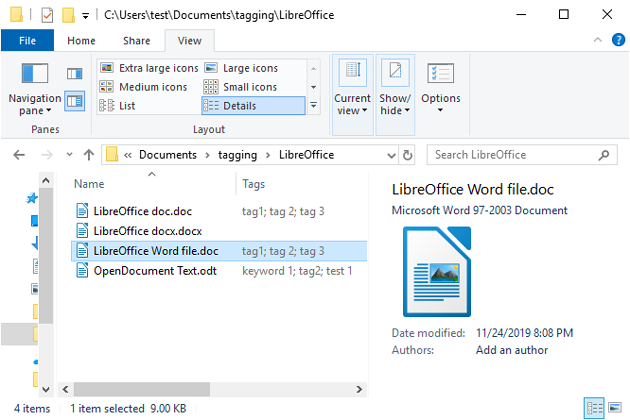Open the Current view dropdown
This screenshot has height=420, width=630.
pos(352,95)
